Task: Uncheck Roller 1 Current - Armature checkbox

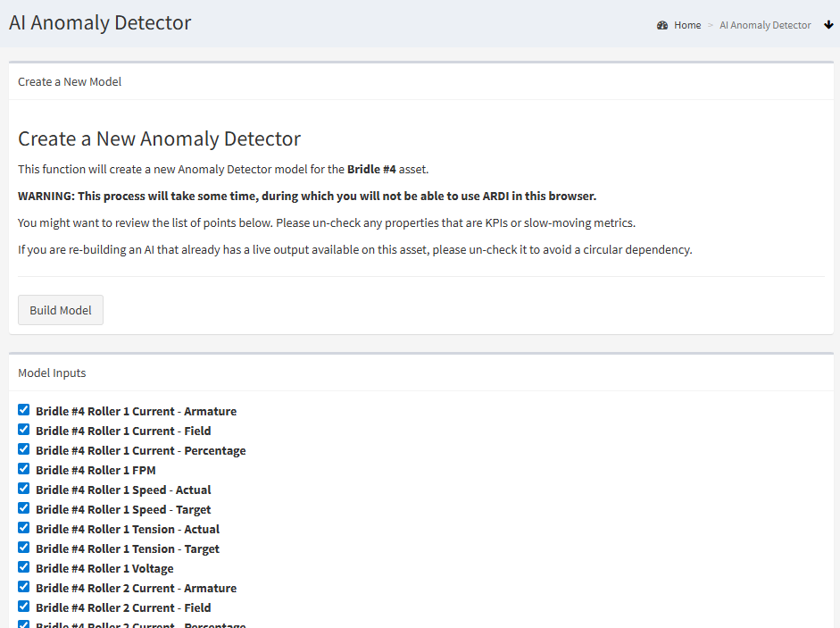Action: coord(24,410)
